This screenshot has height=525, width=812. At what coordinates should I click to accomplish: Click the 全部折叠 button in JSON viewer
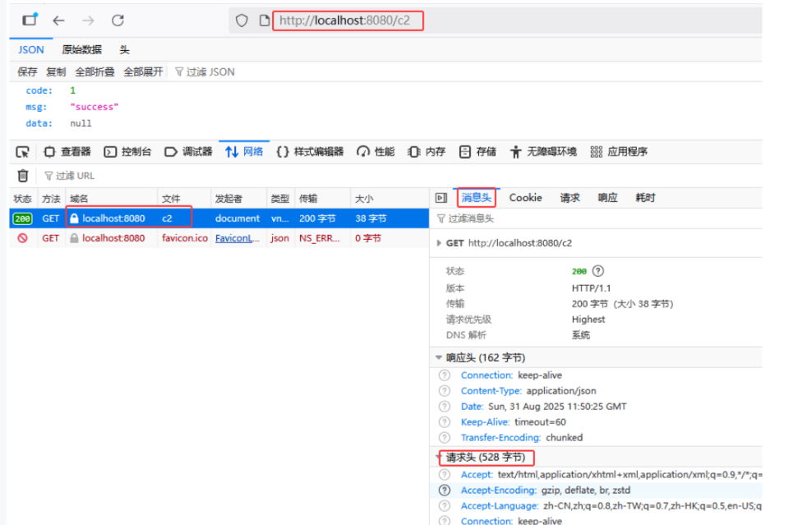[95, 72]
